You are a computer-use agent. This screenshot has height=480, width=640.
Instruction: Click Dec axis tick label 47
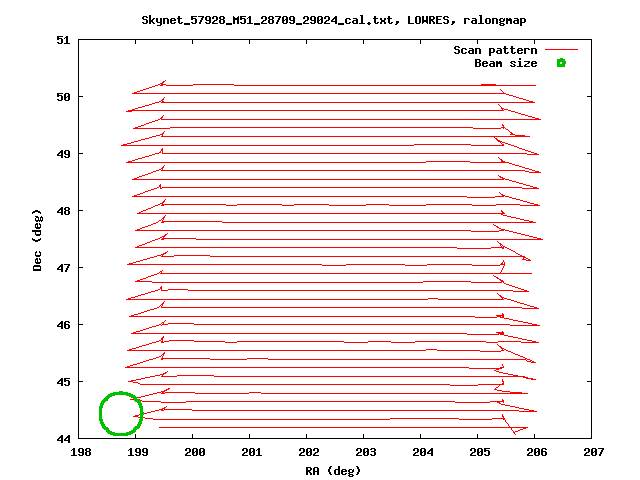[63, 268]
